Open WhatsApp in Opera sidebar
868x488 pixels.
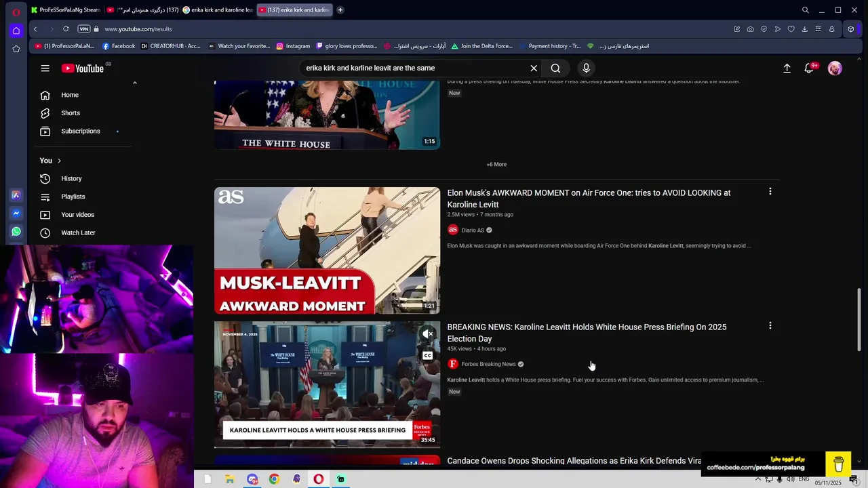pyautogui.click(x=16, y=231)
